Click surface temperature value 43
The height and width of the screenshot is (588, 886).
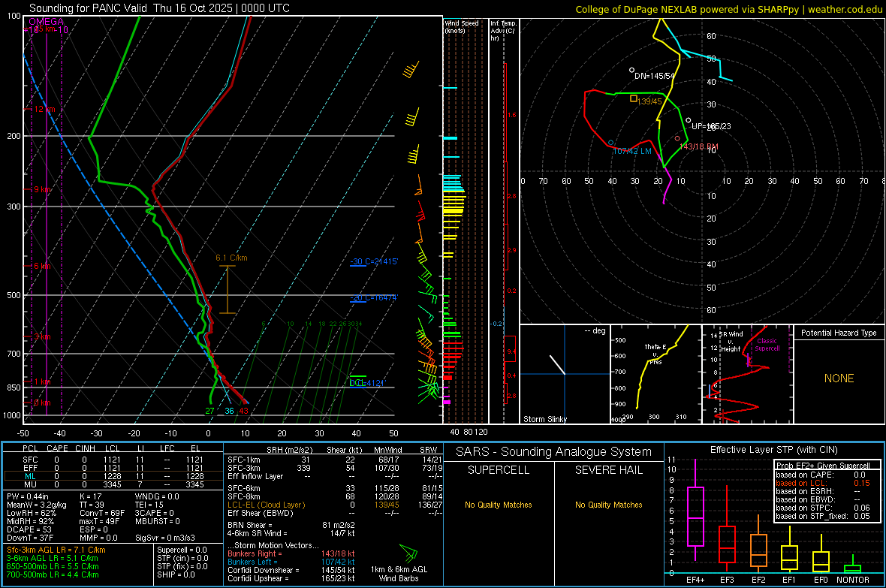point(243,411)
